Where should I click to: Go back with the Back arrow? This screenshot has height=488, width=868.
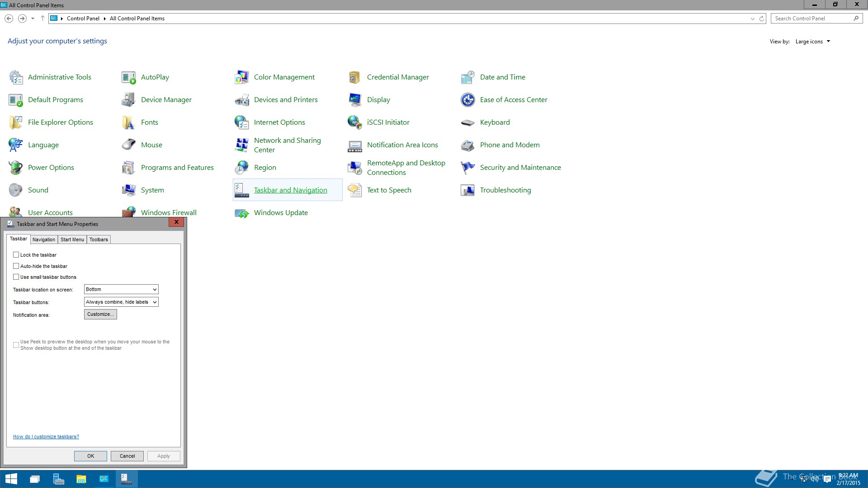9,19
